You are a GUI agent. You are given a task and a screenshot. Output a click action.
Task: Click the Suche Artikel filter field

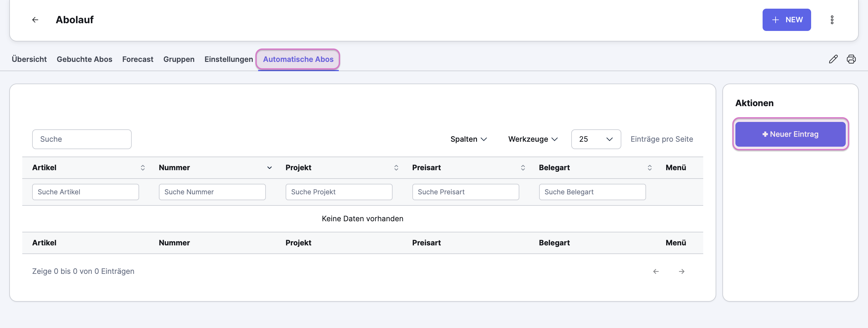pyautogui.click(x=86, y=192)
